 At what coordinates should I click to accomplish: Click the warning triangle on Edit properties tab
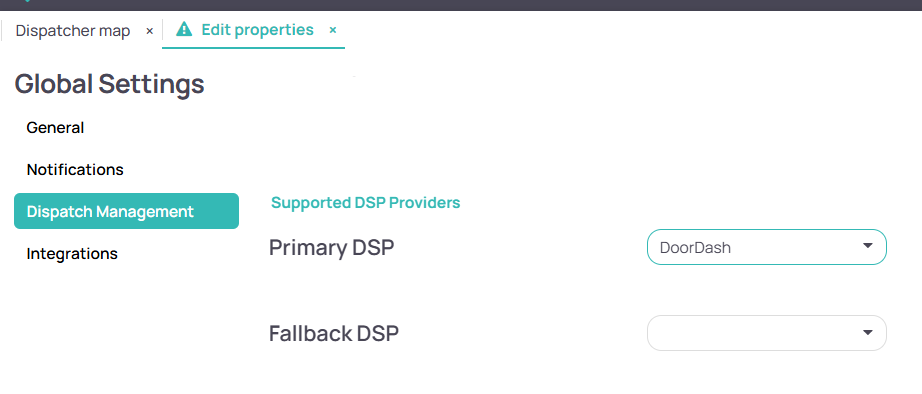click(184, 29)
